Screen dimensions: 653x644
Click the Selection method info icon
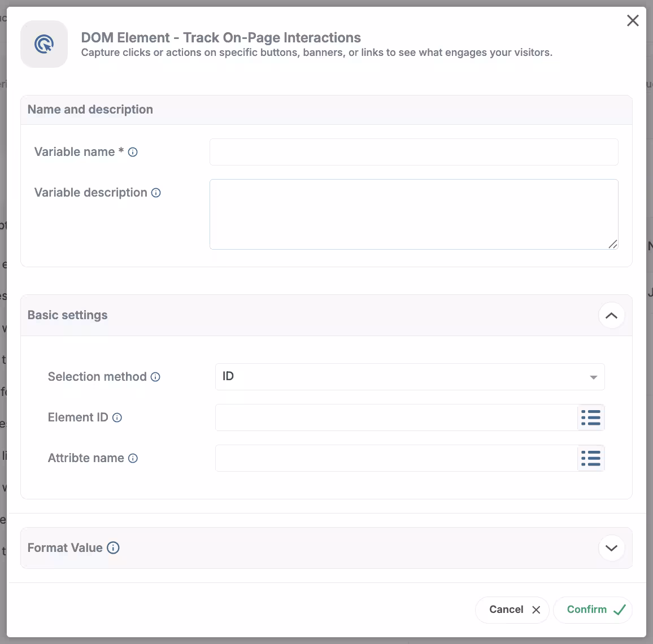(x=155, y=377)
